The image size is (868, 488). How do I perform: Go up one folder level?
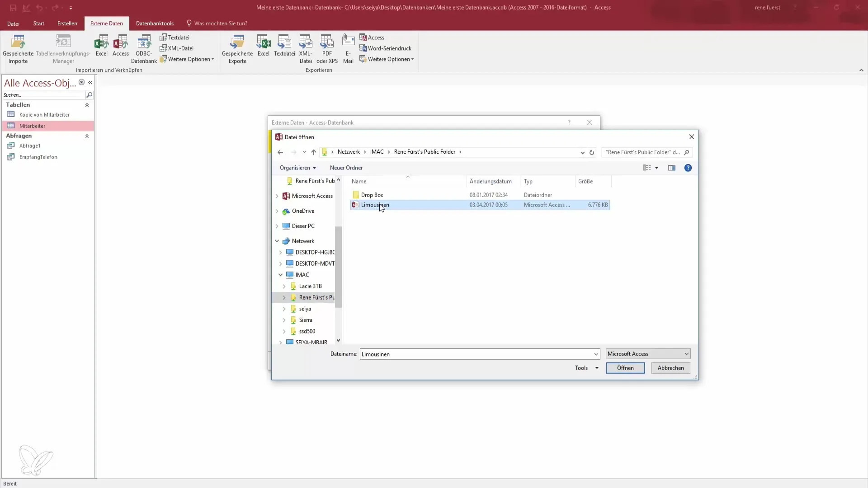[314, 152]
